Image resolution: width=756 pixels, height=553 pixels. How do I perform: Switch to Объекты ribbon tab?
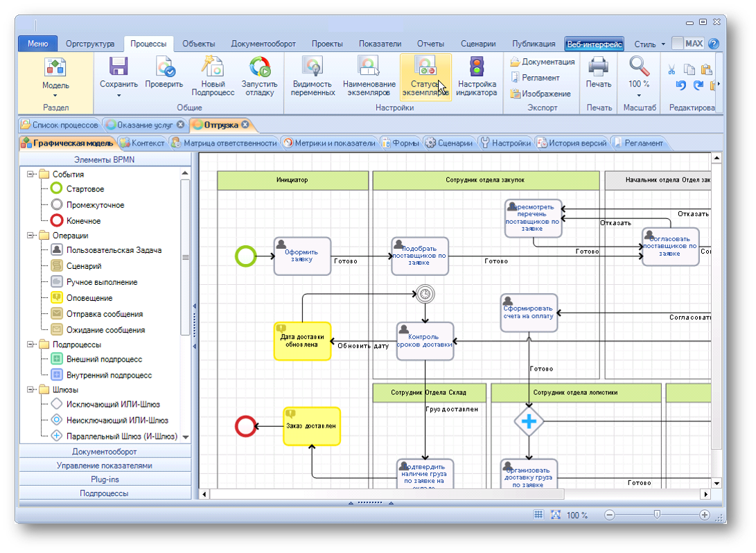click(199, 44)
